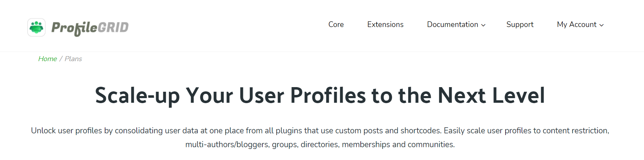Follow the Home breadcrumb link

click(x=48, y=59)
